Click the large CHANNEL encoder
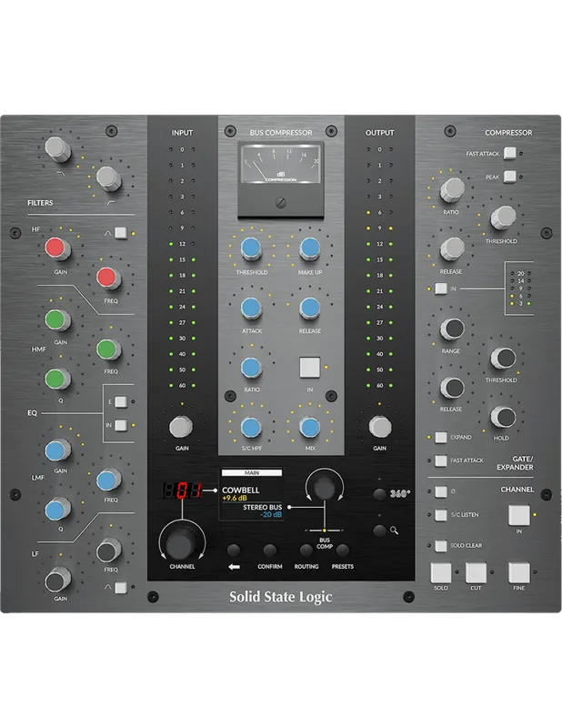Image resolution: width=562 pixels, height=728 pixels. [x=182, y=542]
